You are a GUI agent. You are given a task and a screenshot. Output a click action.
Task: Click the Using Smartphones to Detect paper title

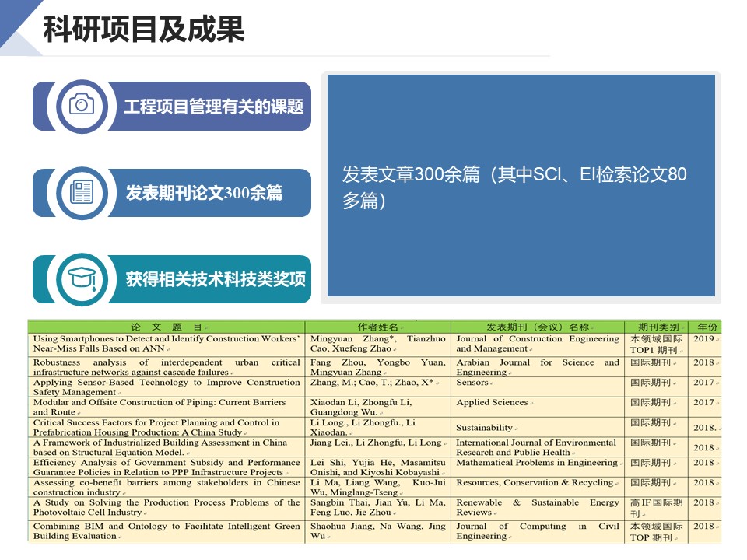coord(167,344)
